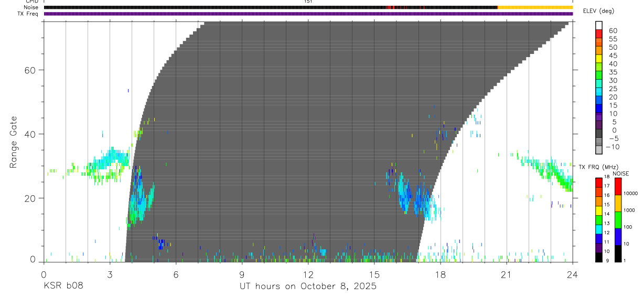Click the '18' label on TX FRQ colorbar

tap(607, 177)
